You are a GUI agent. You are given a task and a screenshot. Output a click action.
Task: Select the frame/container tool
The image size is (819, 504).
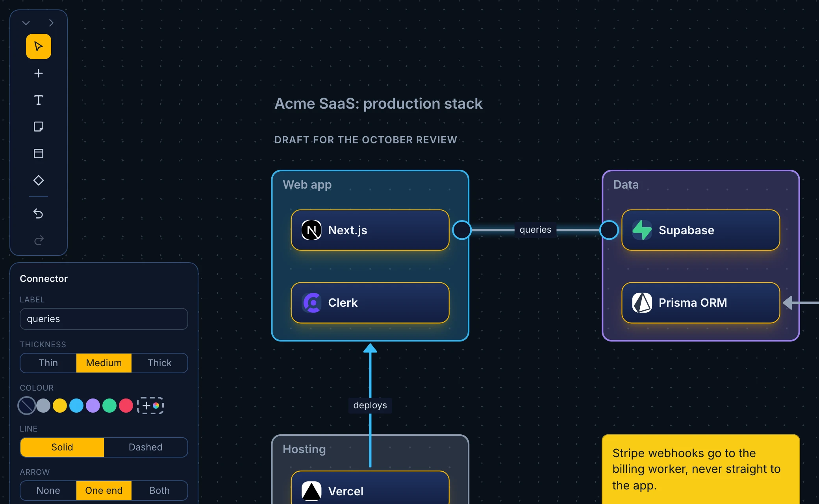click(39, 154)
